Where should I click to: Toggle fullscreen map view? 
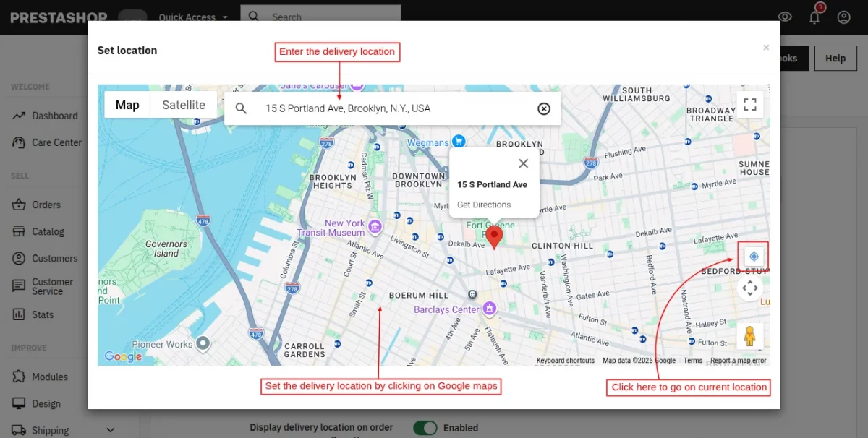[x=750, y=104]
